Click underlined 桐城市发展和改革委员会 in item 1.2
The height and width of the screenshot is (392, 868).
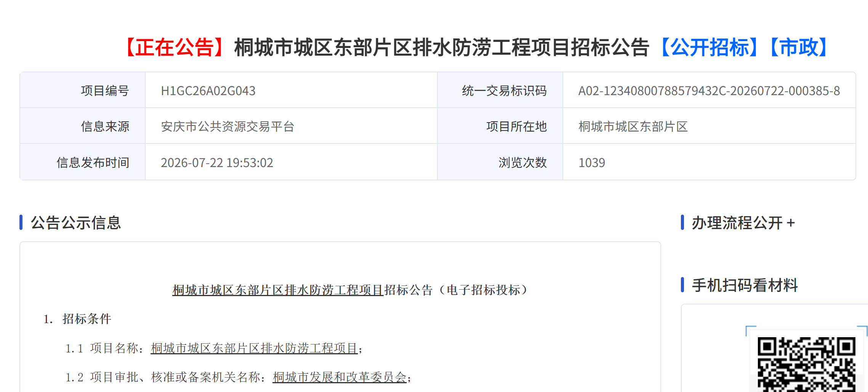click(340, 377)
